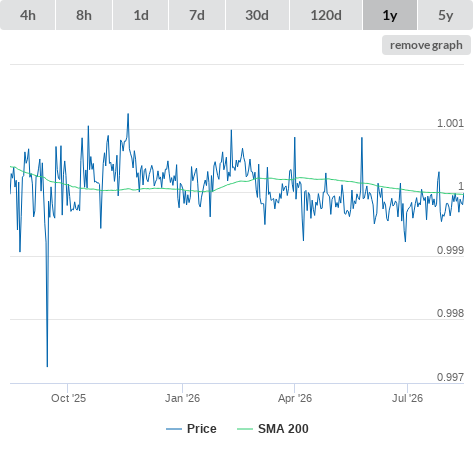This screenshot has width=474, height=455.
Task: Select the 7d range tab
Action: (197, 15)
